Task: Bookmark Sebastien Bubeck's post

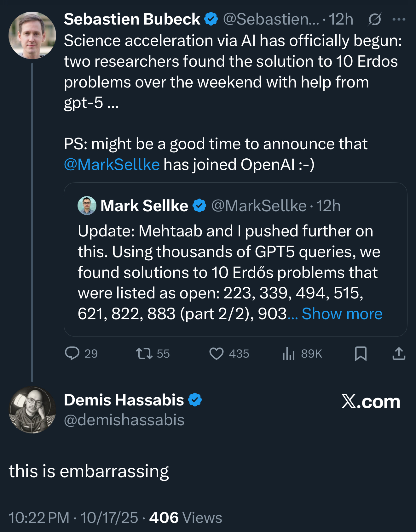Action: point(361,353)
